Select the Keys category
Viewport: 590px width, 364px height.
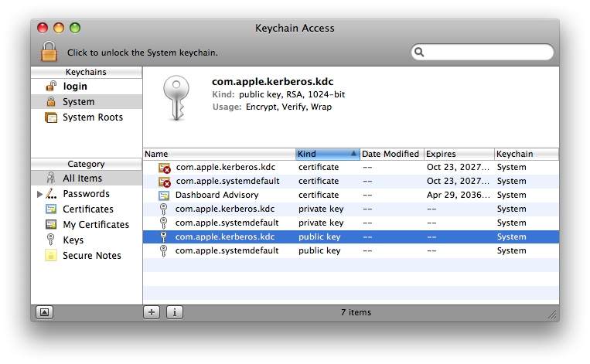pos(73,240)
